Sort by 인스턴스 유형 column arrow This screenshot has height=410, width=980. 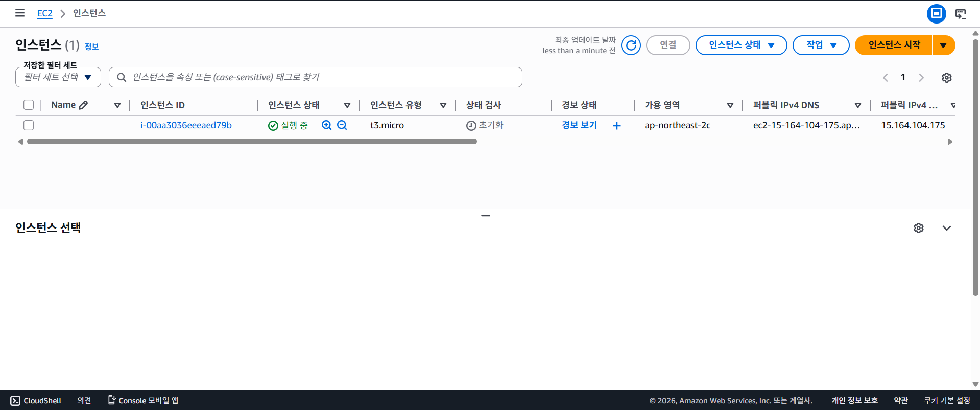coord(443,105)
